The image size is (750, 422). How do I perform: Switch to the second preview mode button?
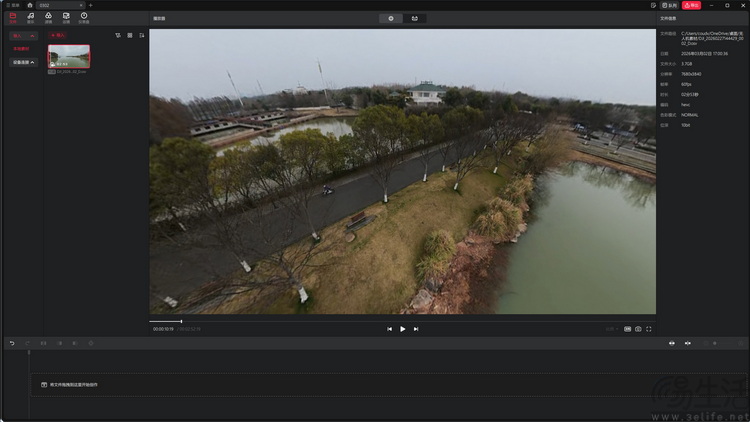coord(414,18)
